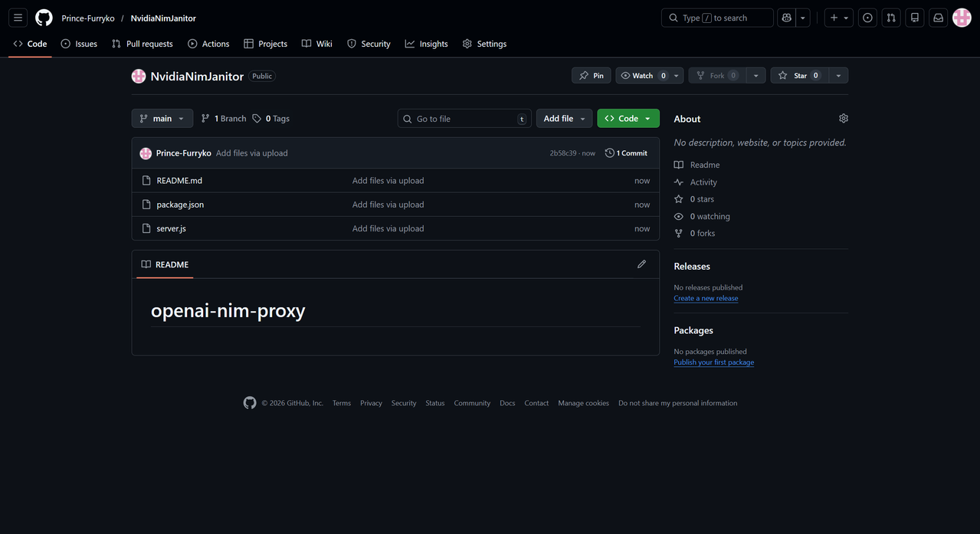Expand the Watch notification options dropdown
980x534 pixels.
[x=677, y=75]
